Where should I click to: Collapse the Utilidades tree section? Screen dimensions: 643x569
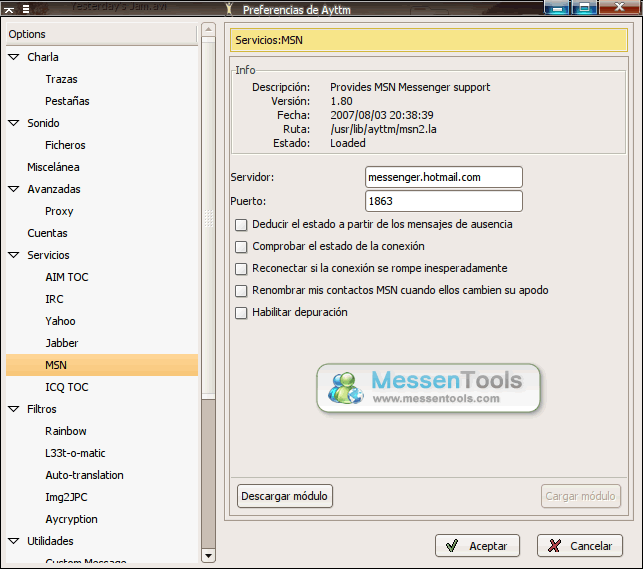[14, 541]
